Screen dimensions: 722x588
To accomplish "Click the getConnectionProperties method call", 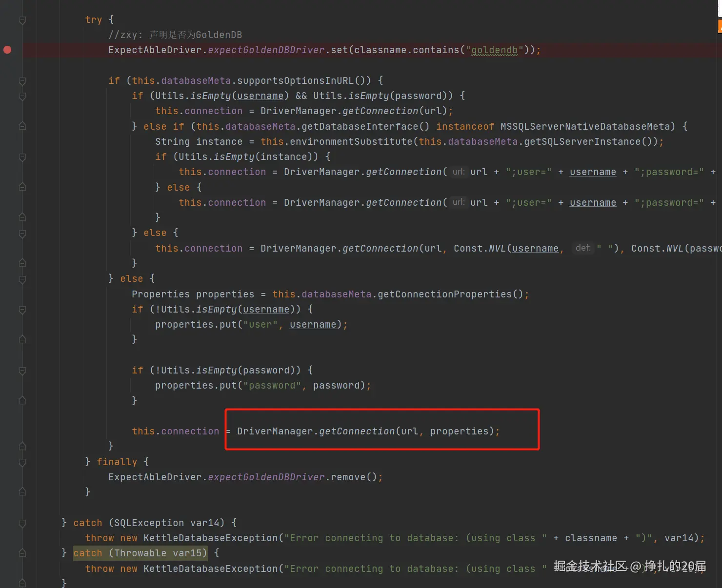I will 444,294.
